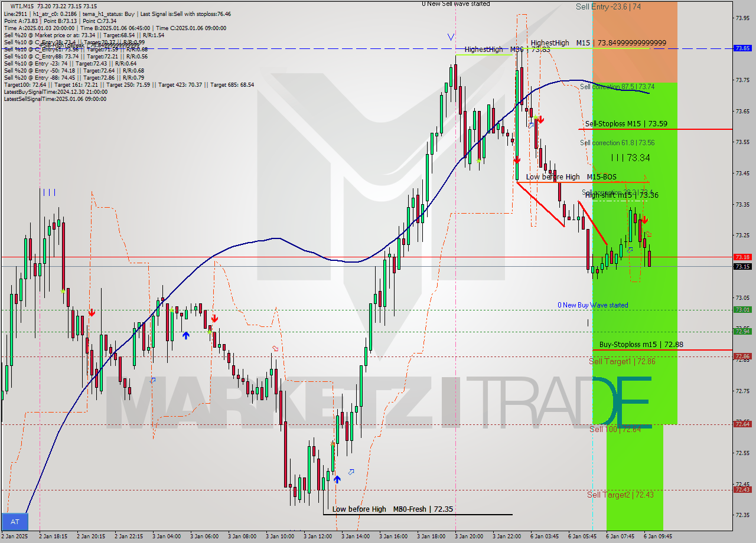The image size is (756, 543).
Task: Select the '0 New Sell wave started' text
Action: pyautogui.click(x=455, y=4)
